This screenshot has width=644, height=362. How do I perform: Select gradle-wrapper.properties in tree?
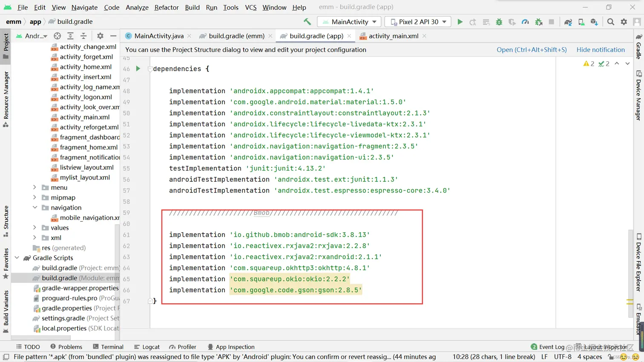pyautogui.click(x=76, y=288)
